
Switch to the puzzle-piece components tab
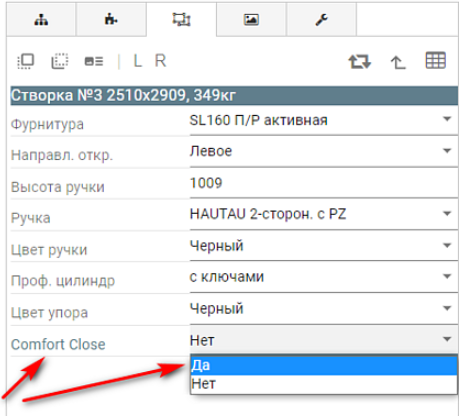[x=111, y=20]
